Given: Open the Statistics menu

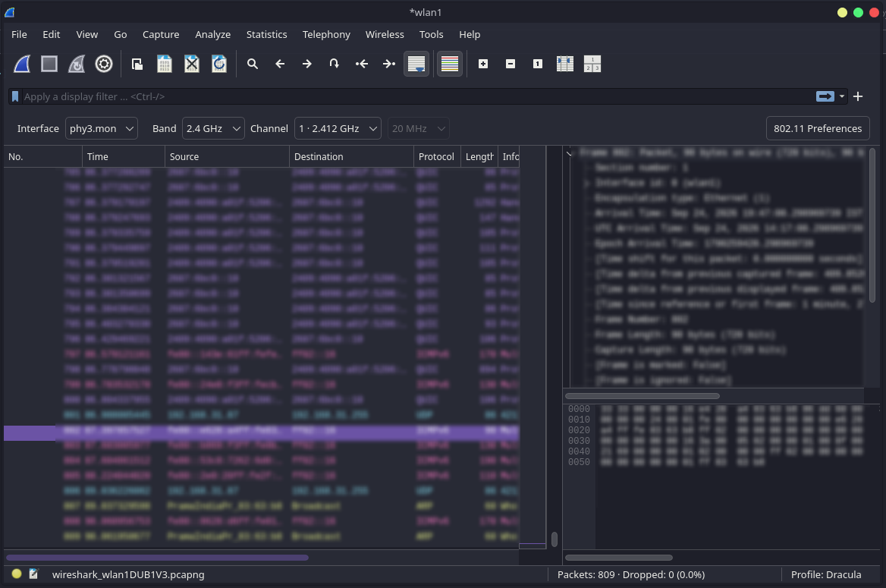Looking at the screenshot, I should (267, 34).
